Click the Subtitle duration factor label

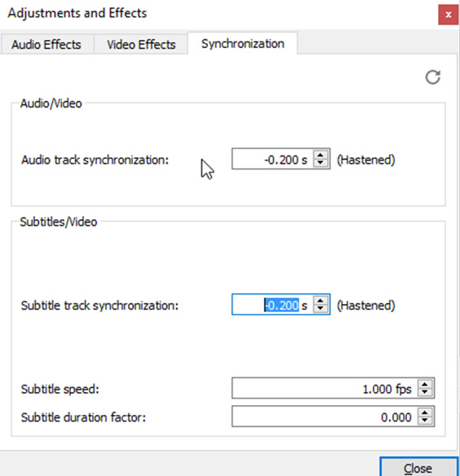click(83, 417)
